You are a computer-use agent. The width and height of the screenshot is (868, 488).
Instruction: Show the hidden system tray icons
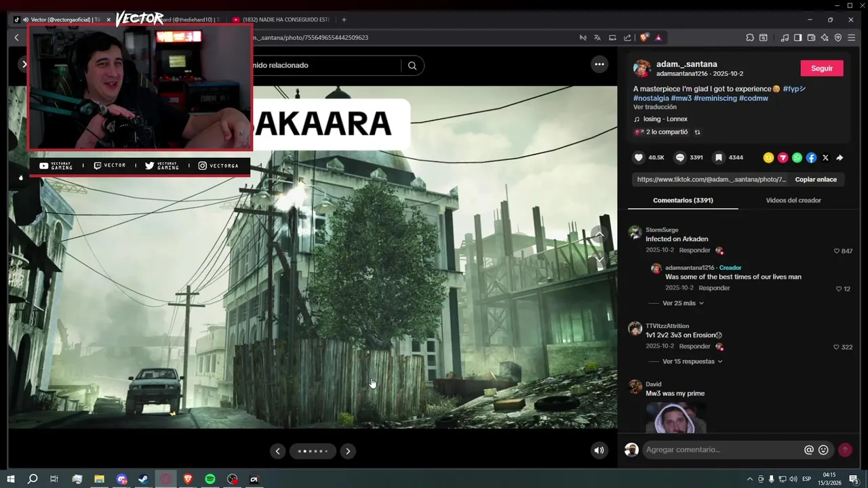click(x=749, y=479)
